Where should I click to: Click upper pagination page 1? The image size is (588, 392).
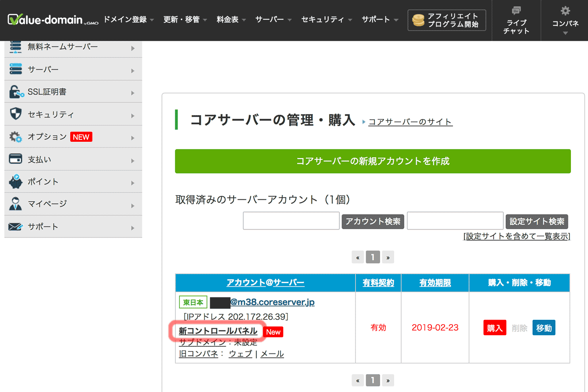373,257
